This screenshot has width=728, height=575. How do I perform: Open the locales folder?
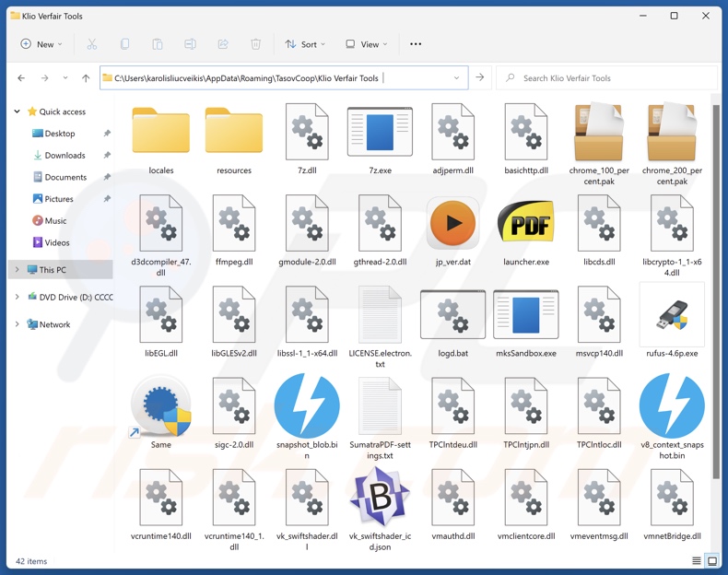tap(160, 131)
